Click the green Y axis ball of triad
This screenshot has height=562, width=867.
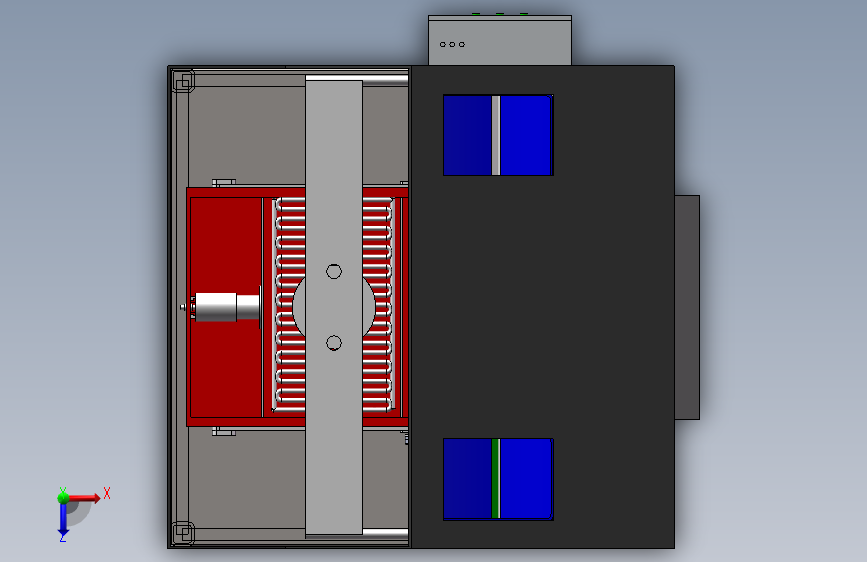tap(63, 498)
